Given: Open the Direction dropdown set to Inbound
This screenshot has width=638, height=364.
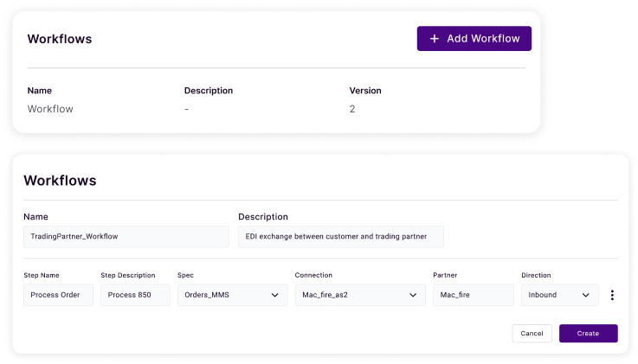Looking at the screenshot, I should (x=559, y=295).
